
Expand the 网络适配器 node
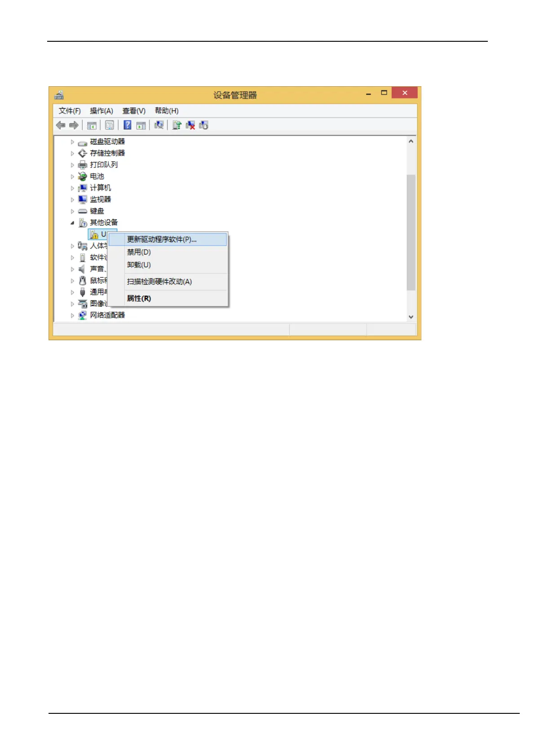click(x=72, y=315)
